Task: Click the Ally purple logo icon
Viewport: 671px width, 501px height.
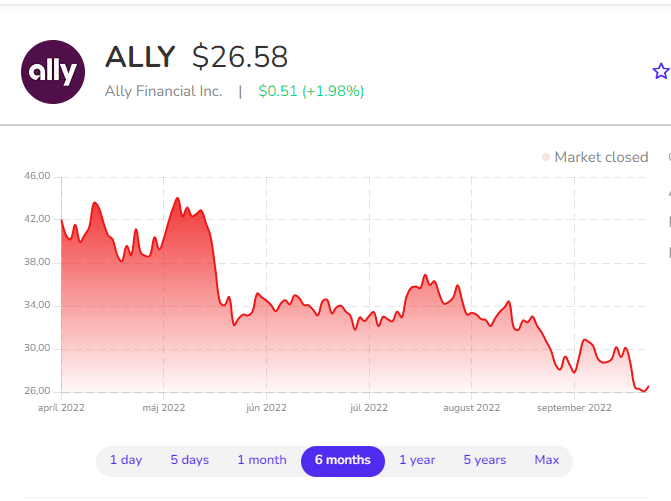Action: (x=53, y=71)
